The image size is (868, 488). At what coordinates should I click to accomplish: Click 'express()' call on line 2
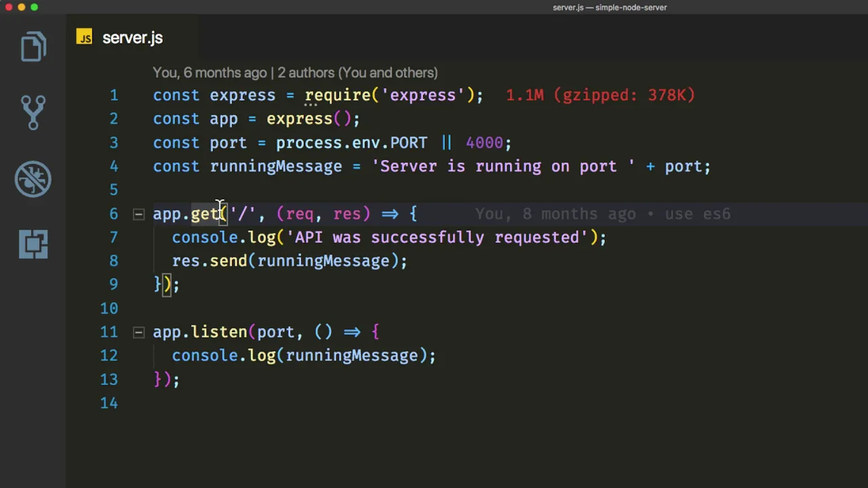pyautogui.click(x=309, y=119)
